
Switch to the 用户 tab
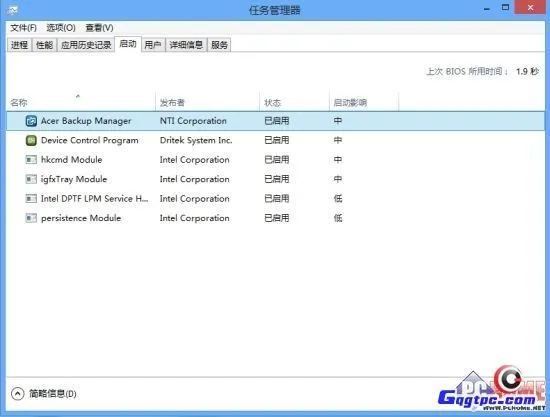point(153,45)
